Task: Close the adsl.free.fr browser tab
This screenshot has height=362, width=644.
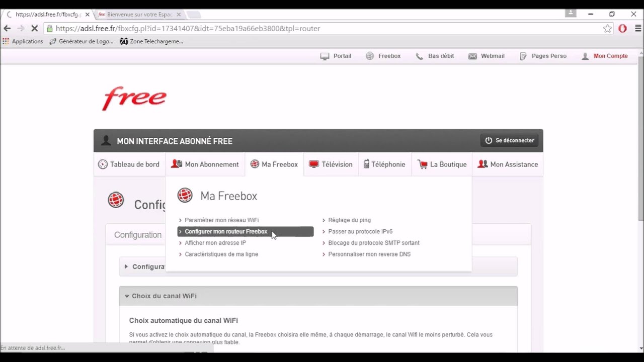Action: 87,15
